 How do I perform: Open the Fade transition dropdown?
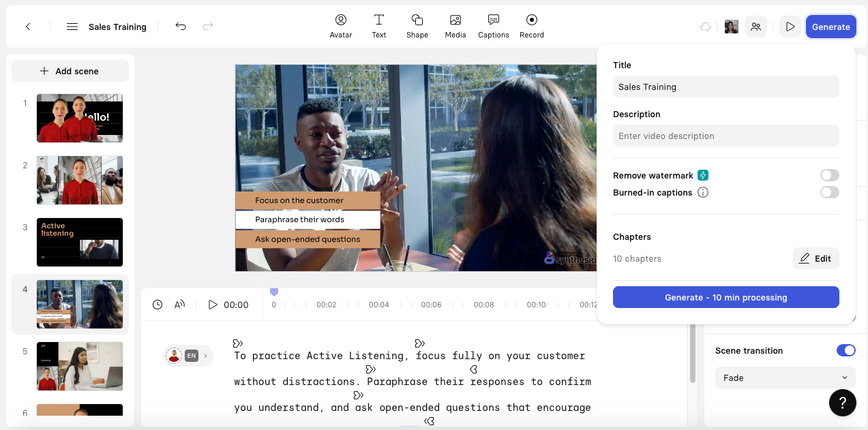tap(785, 378)
